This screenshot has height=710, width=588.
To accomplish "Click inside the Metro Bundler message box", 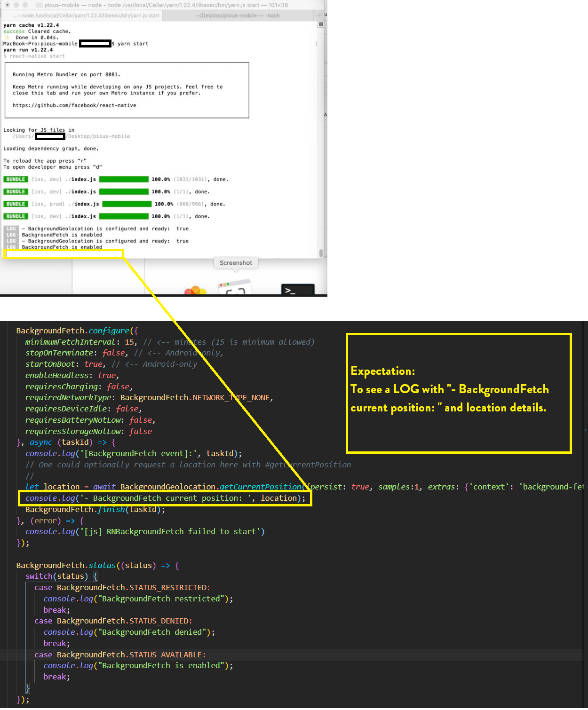I will pos(126,90).
